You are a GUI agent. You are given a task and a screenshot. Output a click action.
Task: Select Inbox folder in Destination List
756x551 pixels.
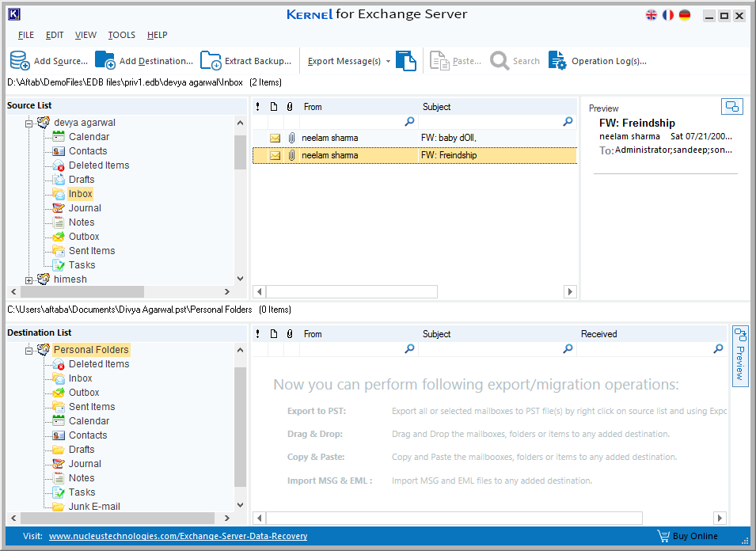(80, 378)
